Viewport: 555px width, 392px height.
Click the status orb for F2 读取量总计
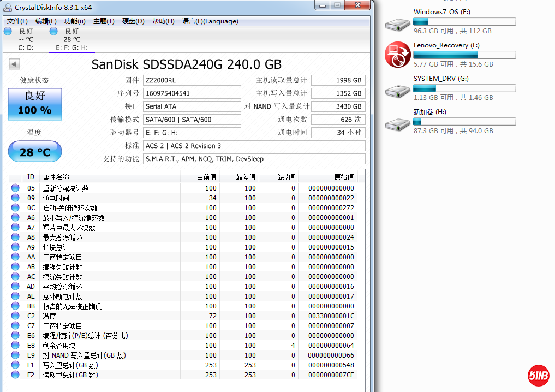(15, 375)
